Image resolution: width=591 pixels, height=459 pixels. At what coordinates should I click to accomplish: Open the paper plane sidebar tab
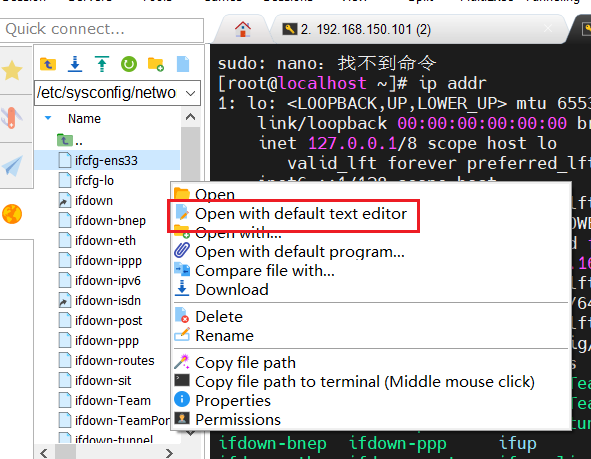tap(12, 165)
